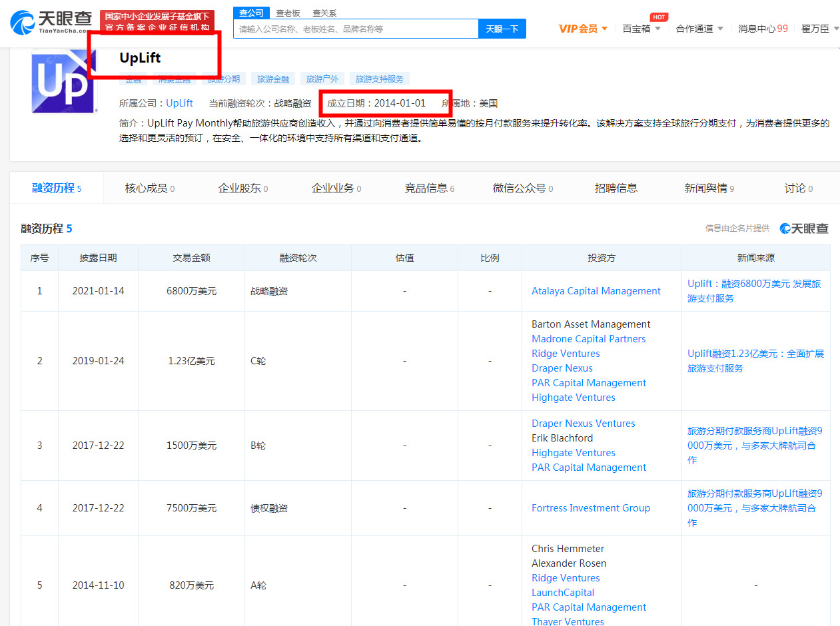Click the 820万美元 amount cell

(192, 585)
